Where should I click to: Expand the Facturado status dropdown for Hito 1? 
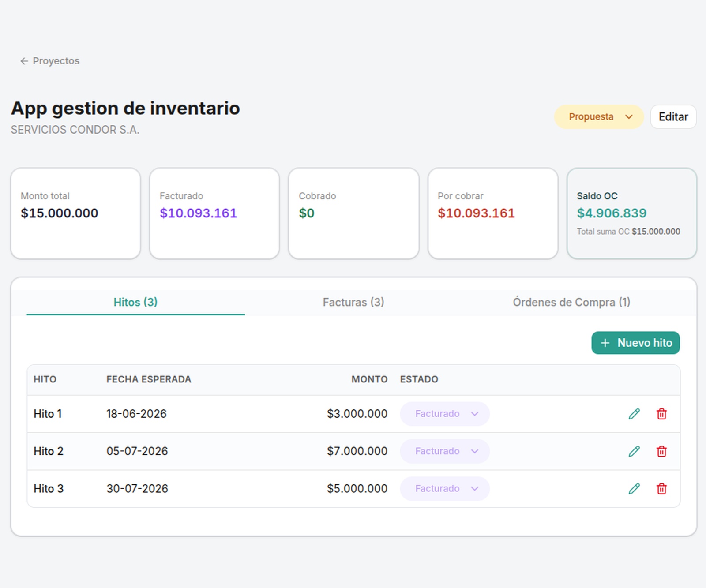coord(445,414)
